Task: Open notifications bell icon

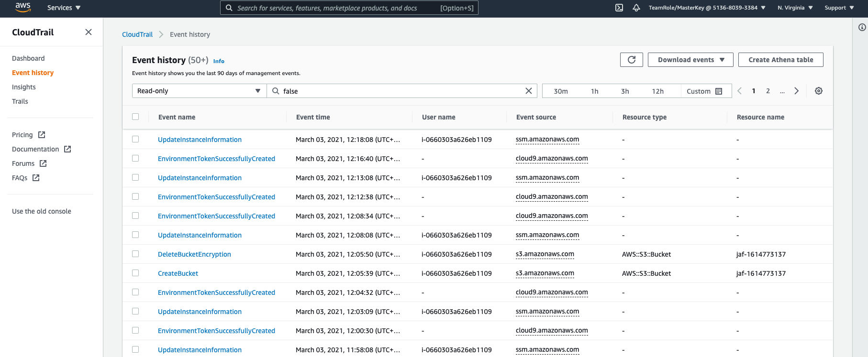Action: click(636, 8)
